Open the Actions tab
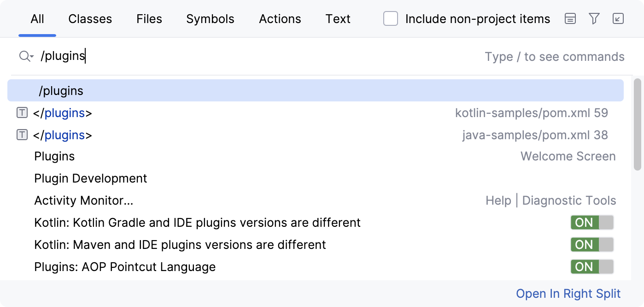This screenshot has width=644, height=307. point(280,19)
